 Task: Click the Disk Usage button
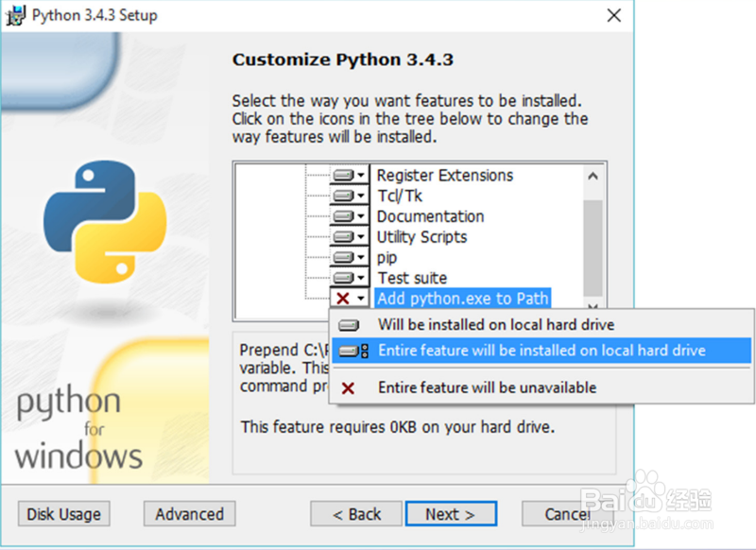click(x=64, y=514)
